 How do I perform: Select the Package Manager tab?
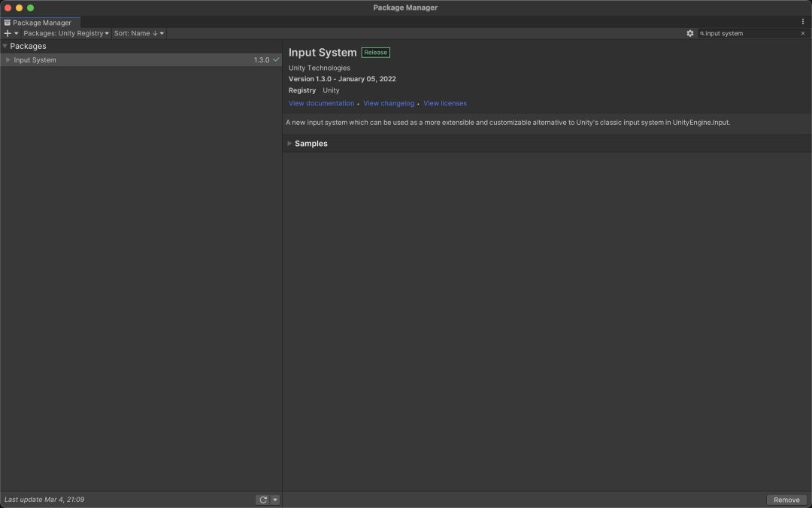pos(41,23)
